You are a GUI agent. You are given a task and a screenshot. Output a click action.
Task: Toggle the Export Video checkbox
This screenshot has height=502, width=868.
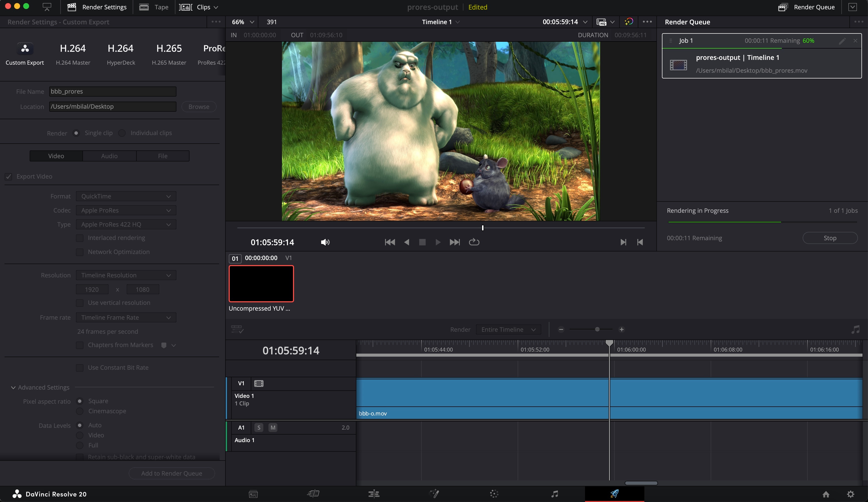[9, 177]
